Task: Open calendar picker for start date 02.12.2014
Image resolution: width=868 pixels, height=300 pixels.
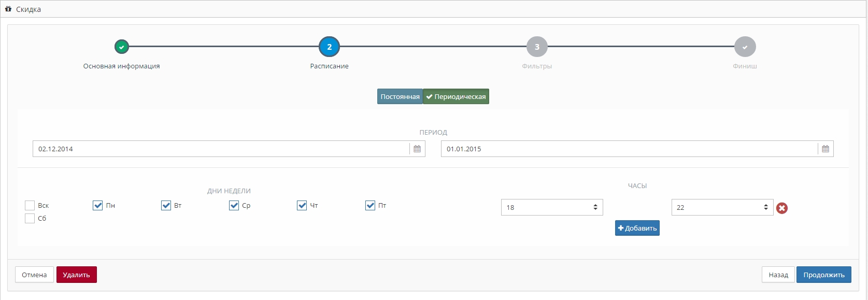Action: coord(417,149)
